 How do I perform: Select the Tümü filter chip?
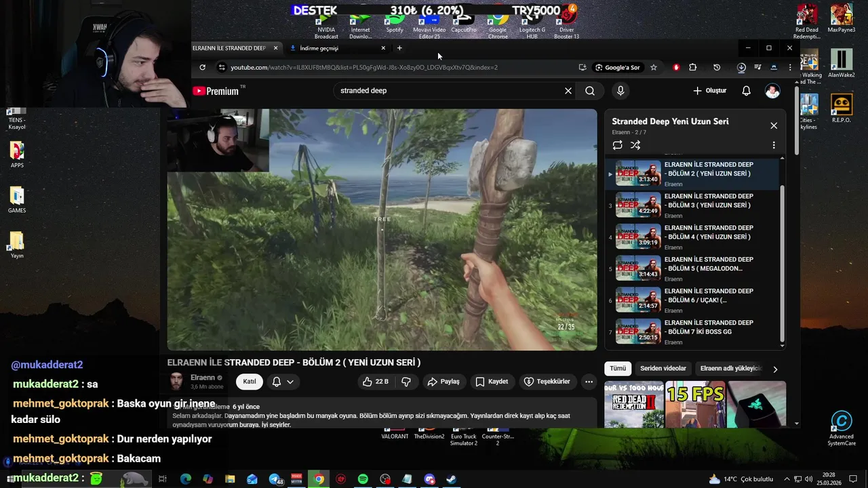(618, 369)
